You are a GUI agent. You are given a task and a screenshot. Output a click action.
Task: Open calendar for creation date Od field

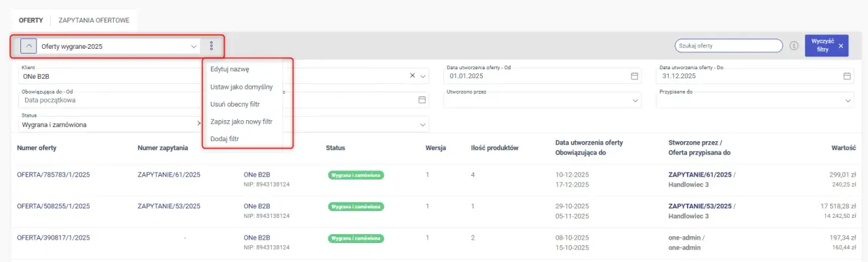click(x=635, y=76)
